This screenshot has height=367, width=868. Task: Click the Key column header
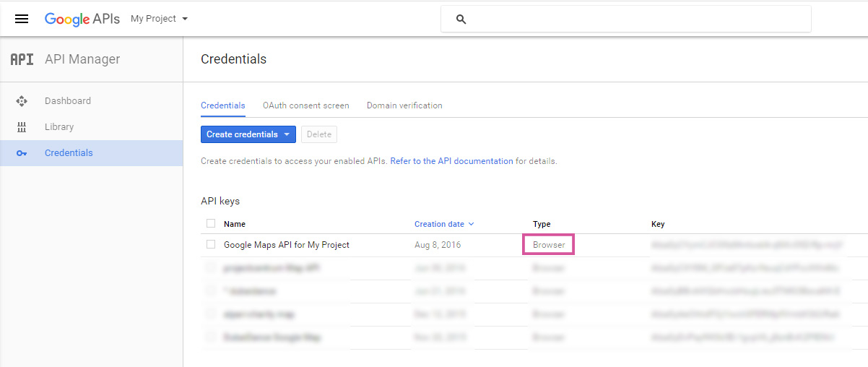point(658,224)
